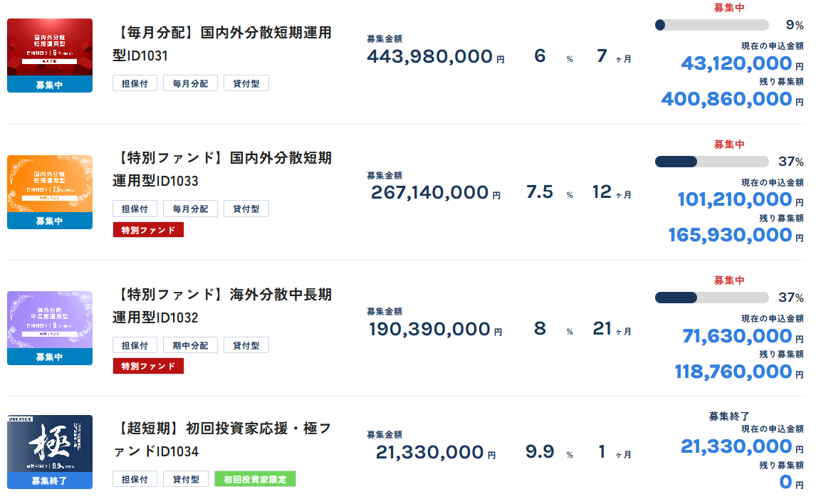Open the orange ID1033 fund thumbnail
The width and height of the screenshot is (821, 504).
tap(50, 184)
